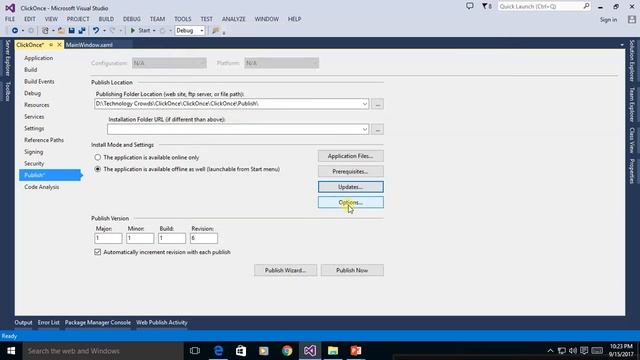Open the New Project dropdown arrow
This screenshot has width=640, height=360.
[53, 31]
